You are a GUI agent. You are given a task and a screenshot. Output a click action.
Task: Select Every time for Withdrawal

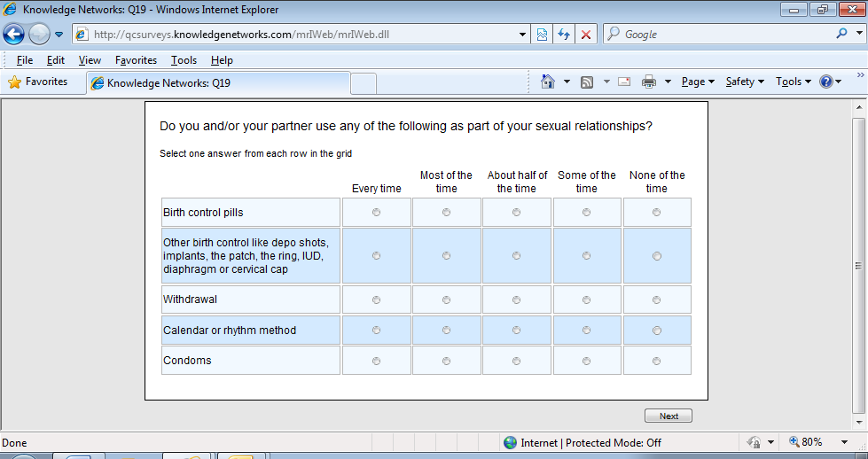[x=377, y=300]
